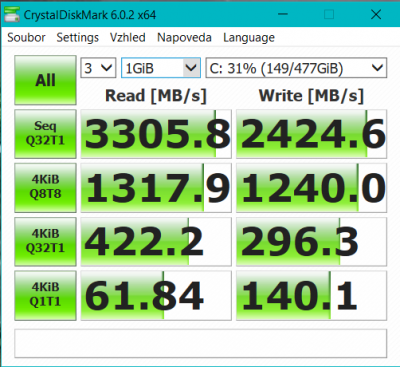
Task: Click the 4KiB Q1T1 read result 61.84
Action: click(156, 295)
